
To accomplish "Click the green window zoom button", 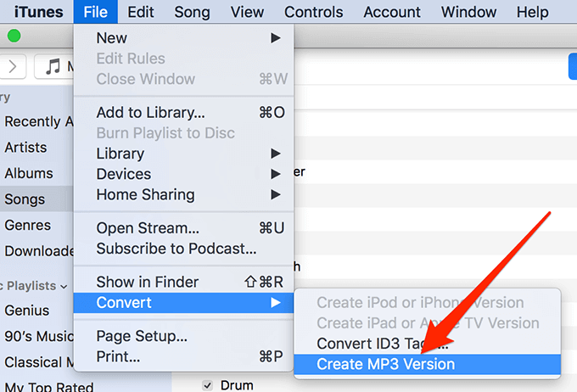I will 14,36.
